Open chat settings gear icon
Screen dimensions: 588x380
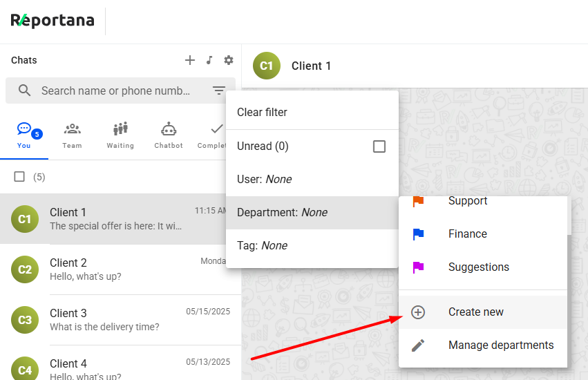click(229, 61)
